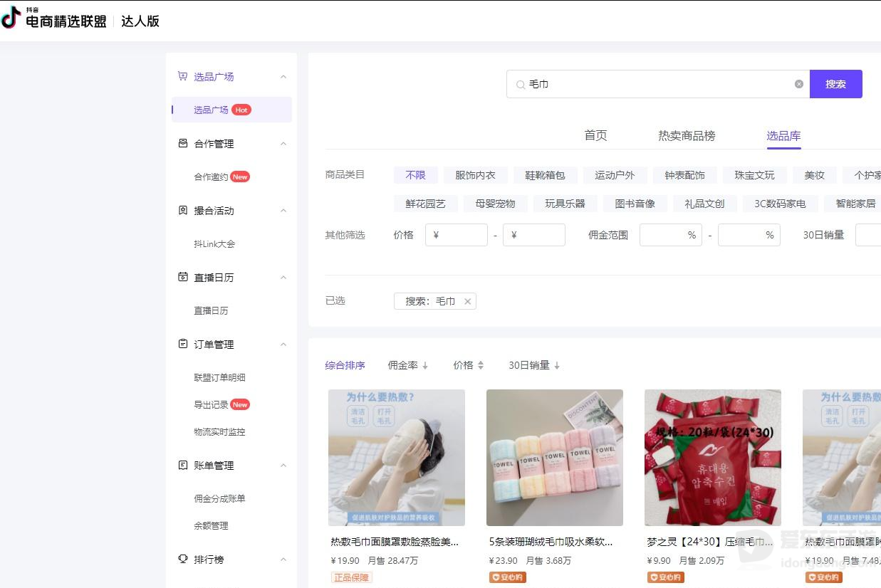Collapse the 选品广场 sidebar section

tap(283, 76)
